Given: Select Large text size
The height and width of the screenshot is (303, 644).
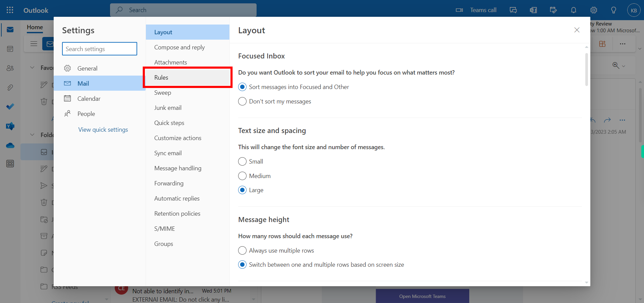Looking at the screenshot, I should pos(242,190).
